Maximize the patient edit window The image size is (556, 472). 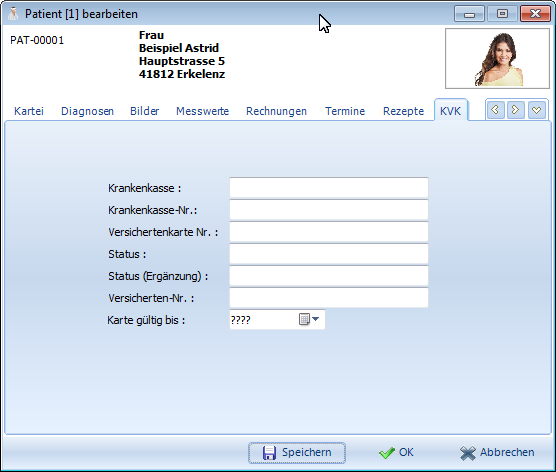(502, 14)
